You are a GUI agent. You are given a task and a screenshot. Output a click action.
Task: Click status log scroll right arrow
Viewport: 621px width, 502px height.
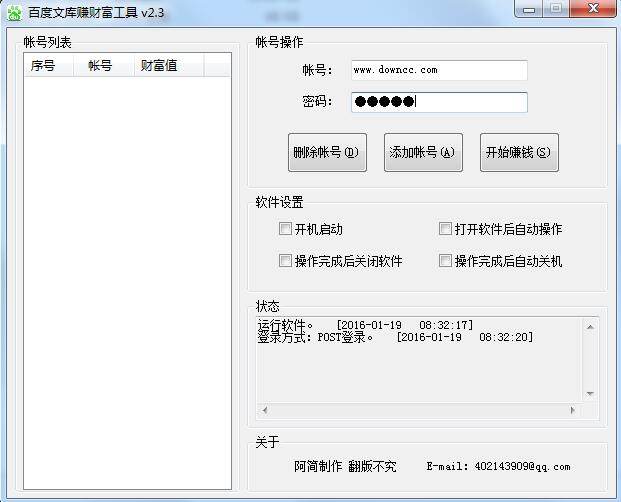[x=573, y=411]
